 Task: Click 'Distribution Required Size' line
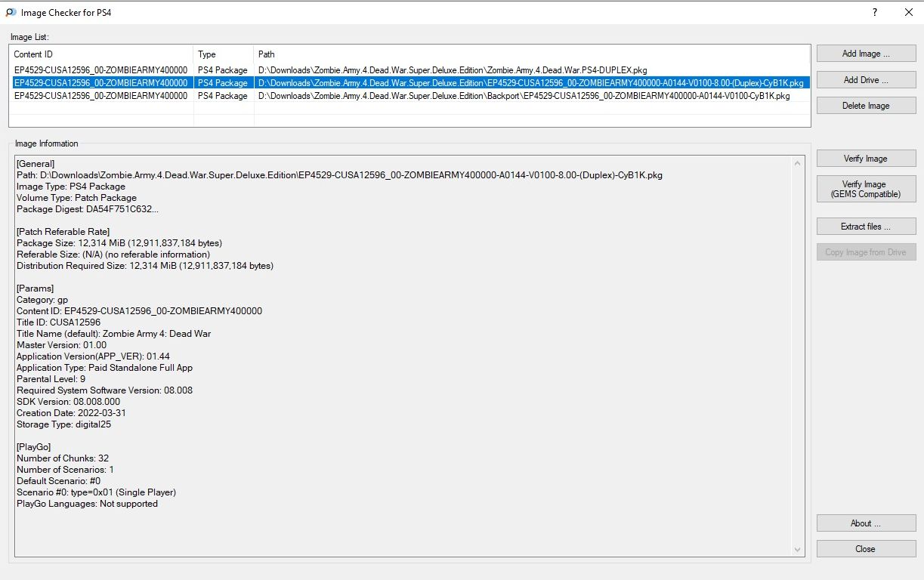click(x=145, y=266)
